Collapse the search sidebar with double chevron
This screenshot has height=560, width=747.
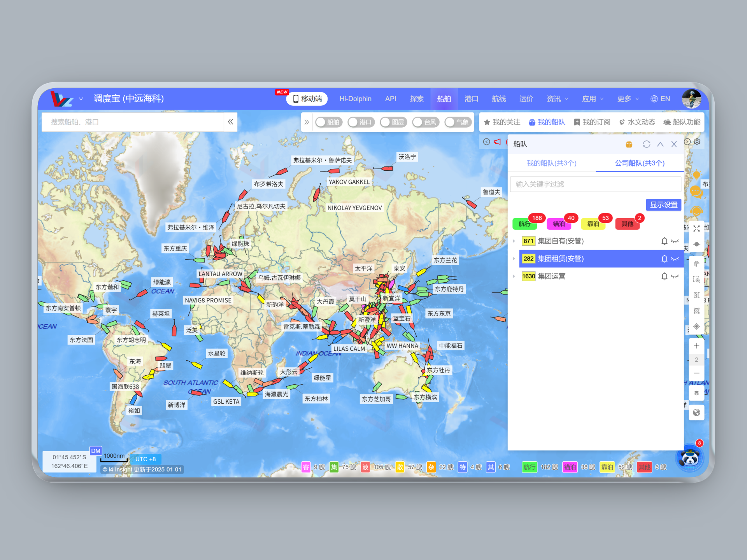pyautogui.click(x=230, y=122)
